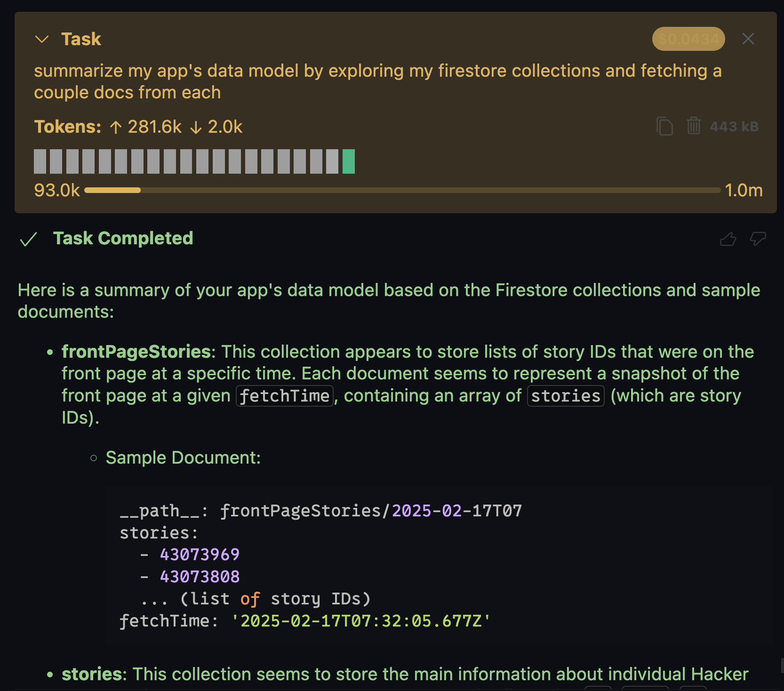Delete task with the trash icon
This screenshot has width=784, height=691.
693,126
